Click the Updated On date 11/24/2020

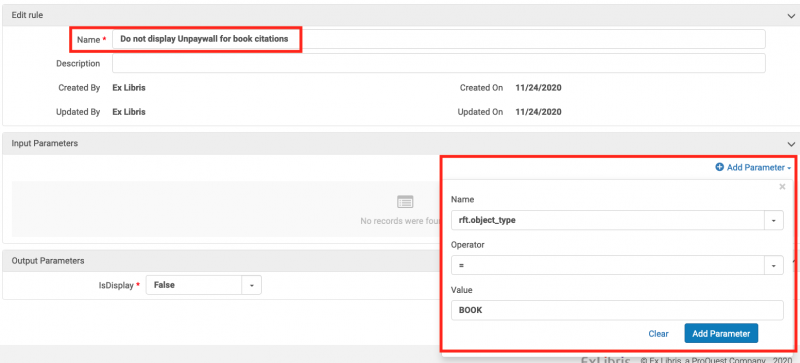coord(538,112)
